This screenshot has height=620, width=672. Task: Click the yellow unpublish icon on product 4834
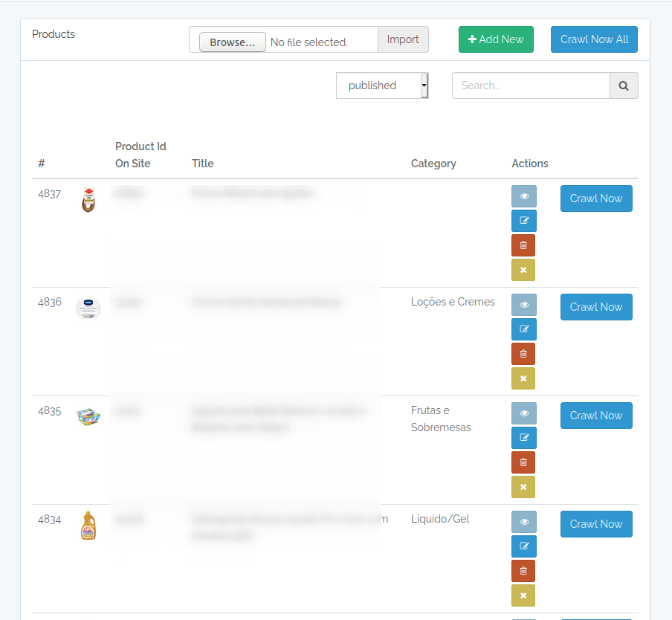(523, 595)
